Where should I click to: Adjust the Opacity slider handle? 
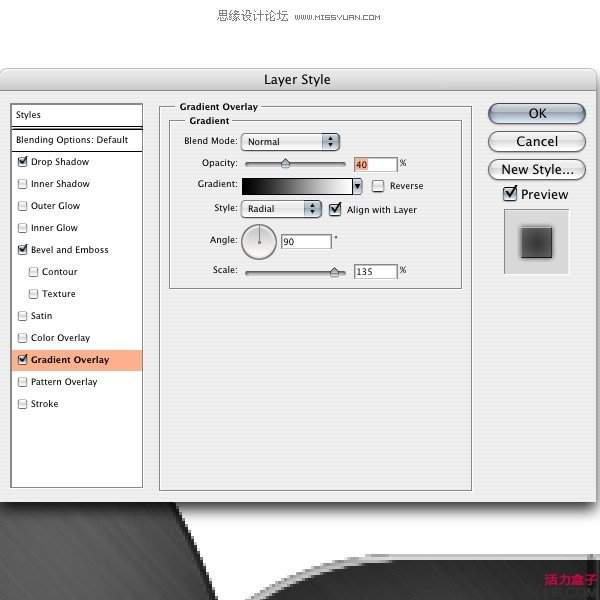pyautogui.click(x=285, y=163)
